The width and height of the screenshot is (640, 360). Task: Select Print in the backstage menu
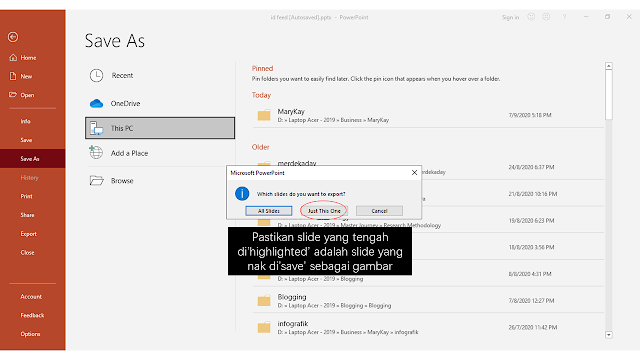point(27,196)
